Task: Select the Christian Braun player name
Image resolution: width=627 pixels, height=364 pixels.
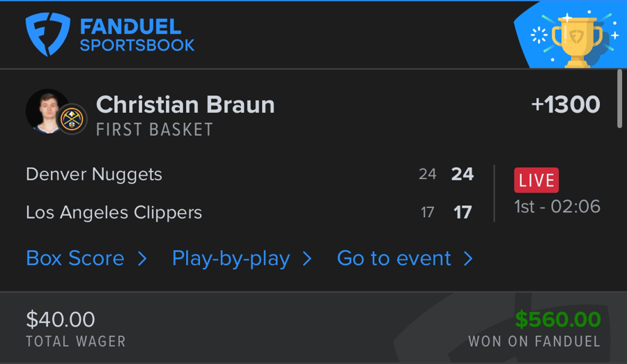Action: pyautogui.click(x=185, y=104)
